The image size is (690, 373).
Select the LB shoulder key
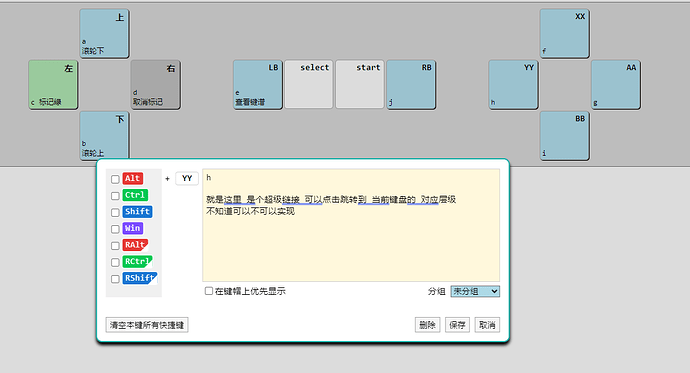[257, 84]
